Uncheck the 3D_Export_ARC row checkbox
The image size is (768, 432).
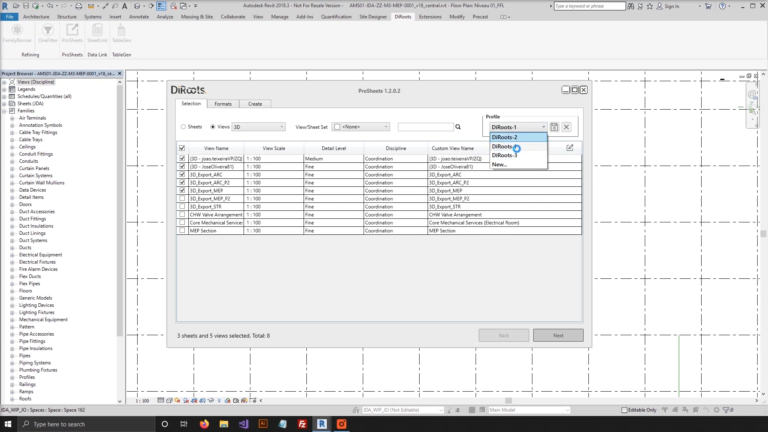click(182, 174)
